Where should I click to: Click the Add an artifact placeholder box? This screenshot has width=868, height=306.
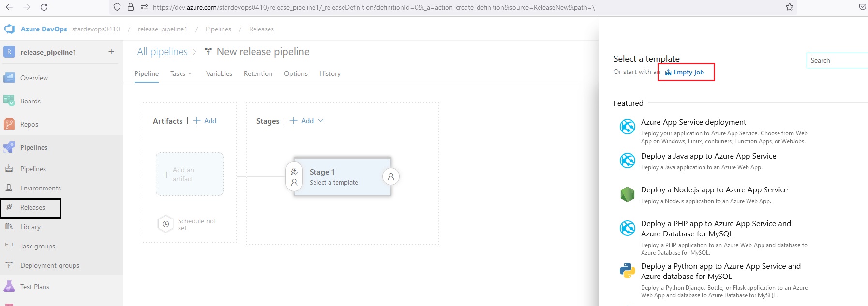click(x=190, y=174)
